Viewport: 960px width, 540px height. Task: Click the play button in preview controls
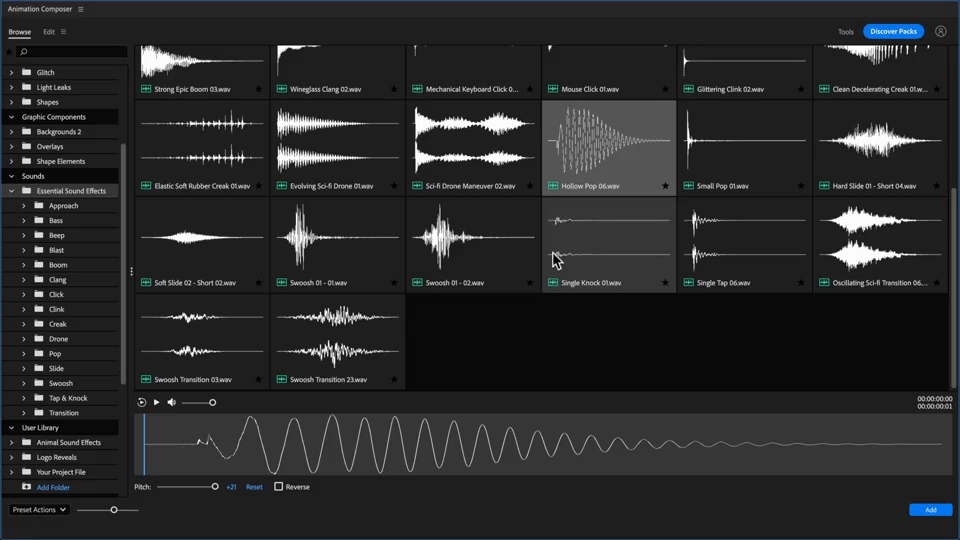tap(156, 402)
